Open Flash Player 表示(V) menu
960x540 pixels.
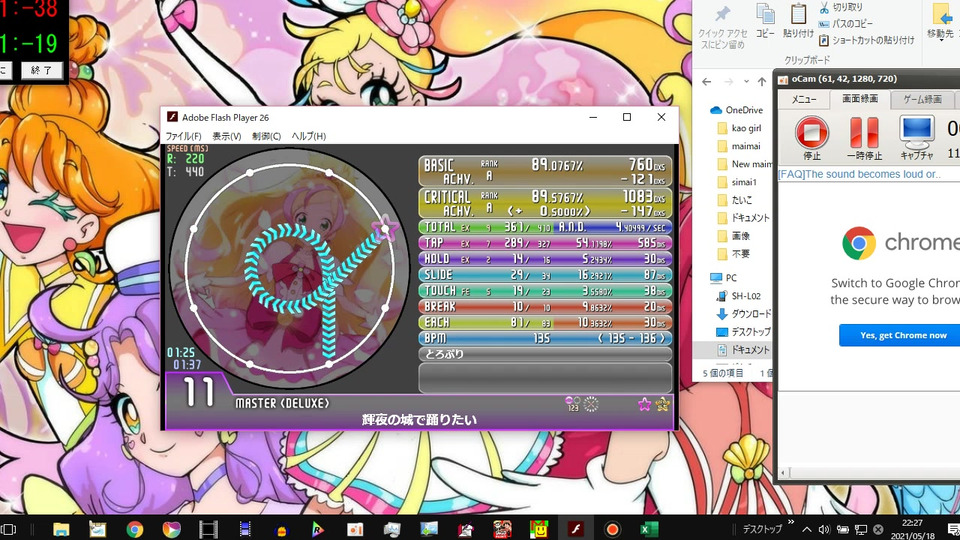[x=227, y=136]
